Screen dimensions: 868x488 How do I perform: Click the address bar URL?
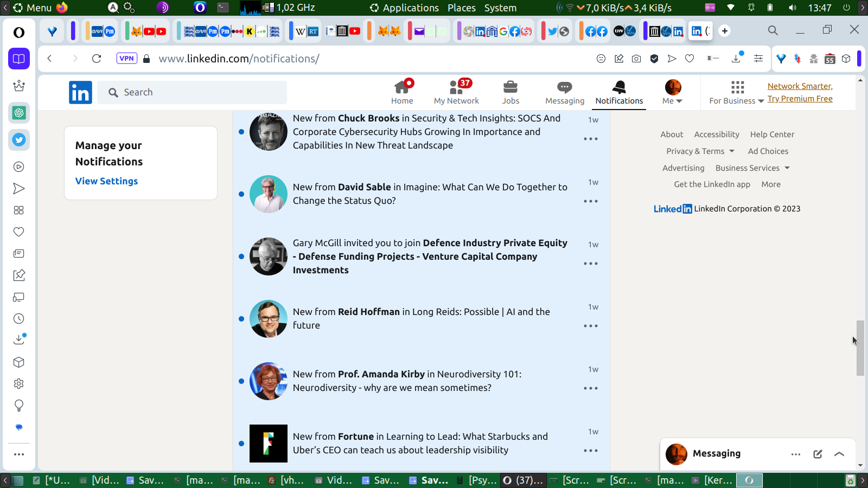click(x=239, y=59)
